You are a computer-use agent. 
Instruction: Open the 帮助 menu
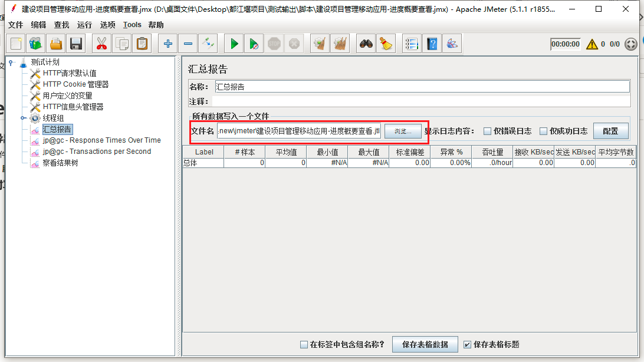[x=156, y=25]
